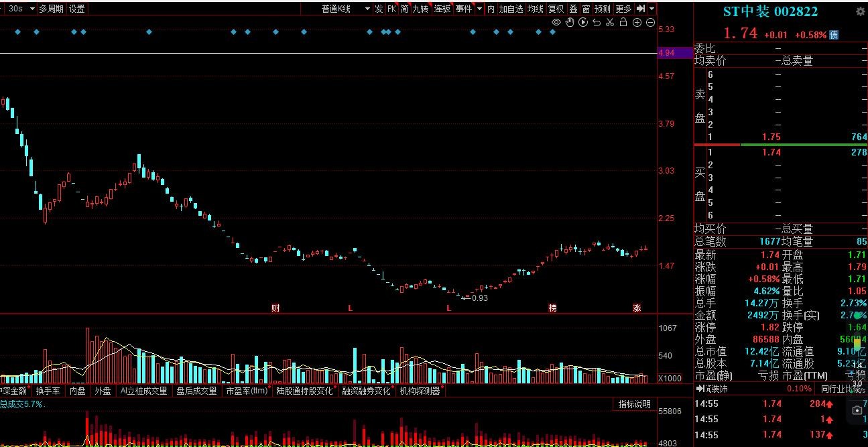Open dropdown arrow next to 事件
The image size is (868, 447).
479,9
